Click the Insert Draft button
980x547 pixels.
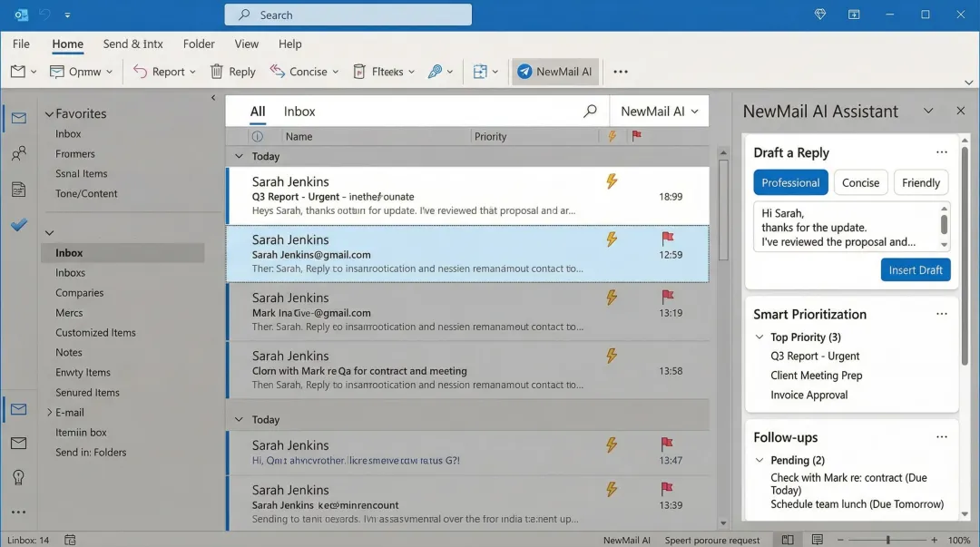click(916, 269)
